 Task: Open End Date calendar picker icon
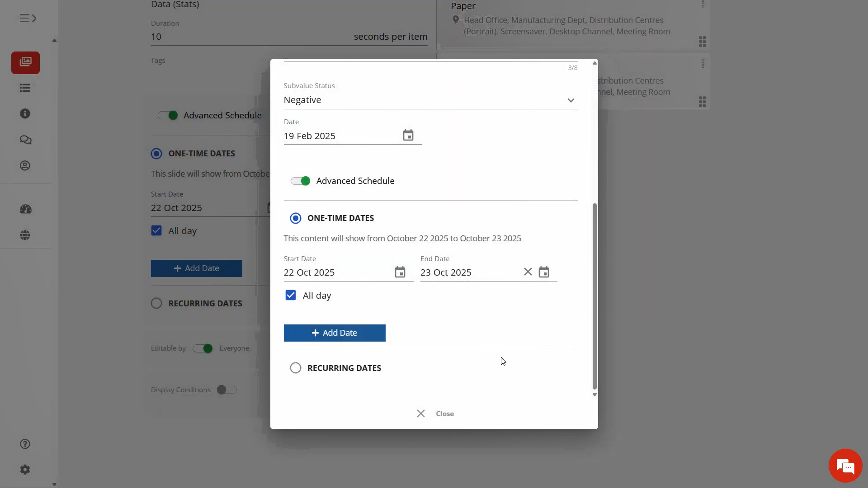(543, 272)
